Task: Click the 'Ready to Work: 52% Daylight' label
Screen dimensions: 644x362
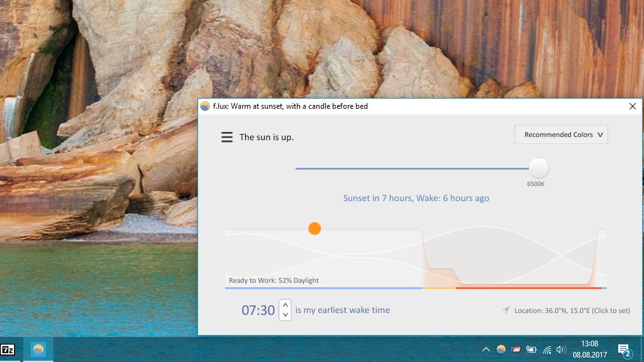Action: [274, 280]
